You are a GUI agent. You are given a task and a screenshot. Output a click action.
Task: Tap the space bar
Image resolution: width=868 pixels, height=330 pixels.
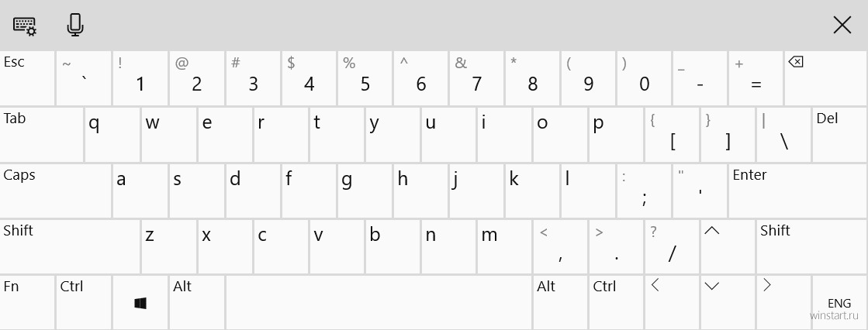379,303
